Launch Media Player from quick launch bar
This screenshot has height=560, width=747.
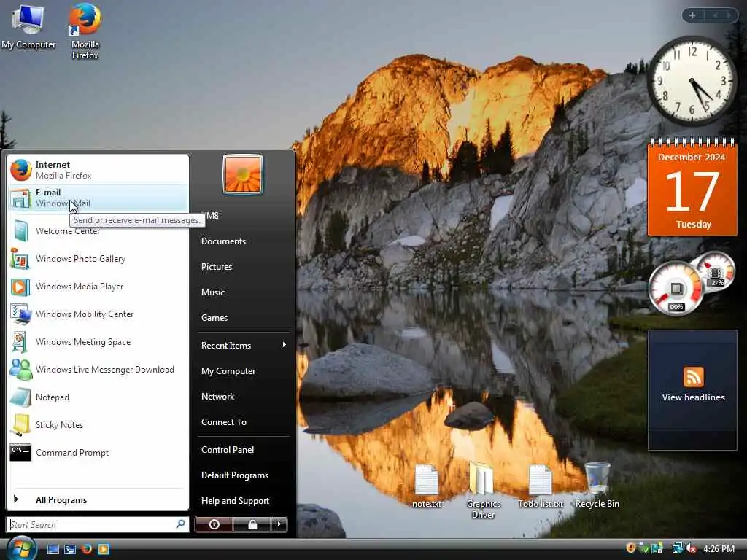(x=104, y=549)
